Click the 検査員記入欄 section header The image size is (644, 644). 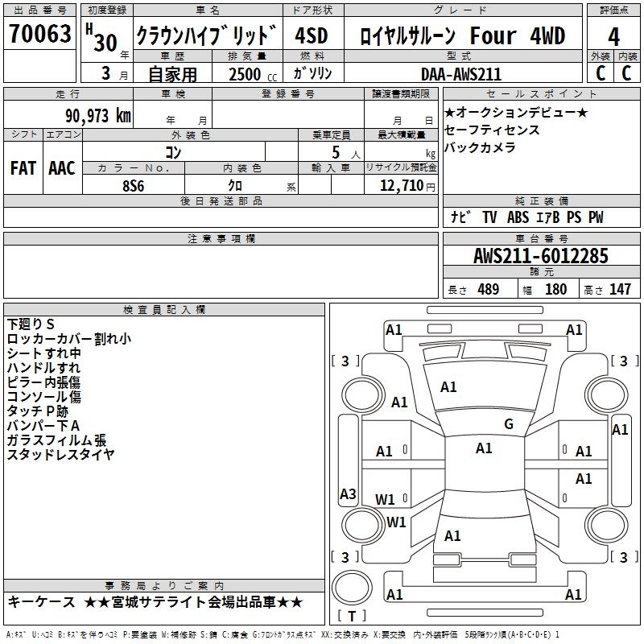point(164,310)
